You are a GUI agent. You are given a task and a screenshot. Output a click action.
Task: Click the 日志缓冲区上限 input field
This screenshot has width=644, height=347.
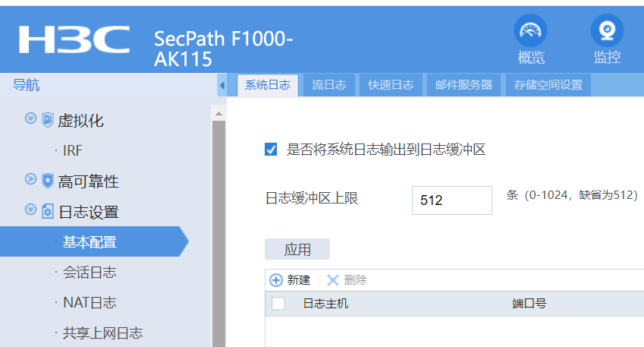(451, 200)
